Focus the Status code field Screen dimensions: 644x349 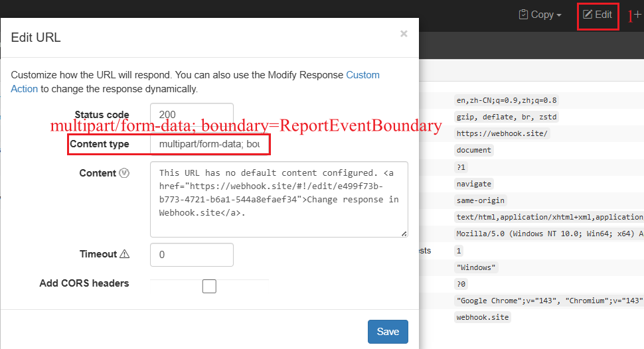tap(192, 115)
